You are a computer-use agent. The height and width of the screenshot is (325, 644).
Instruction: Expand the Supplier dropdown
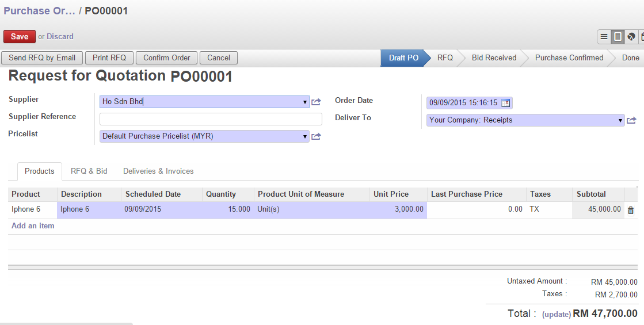click(305, 102)
